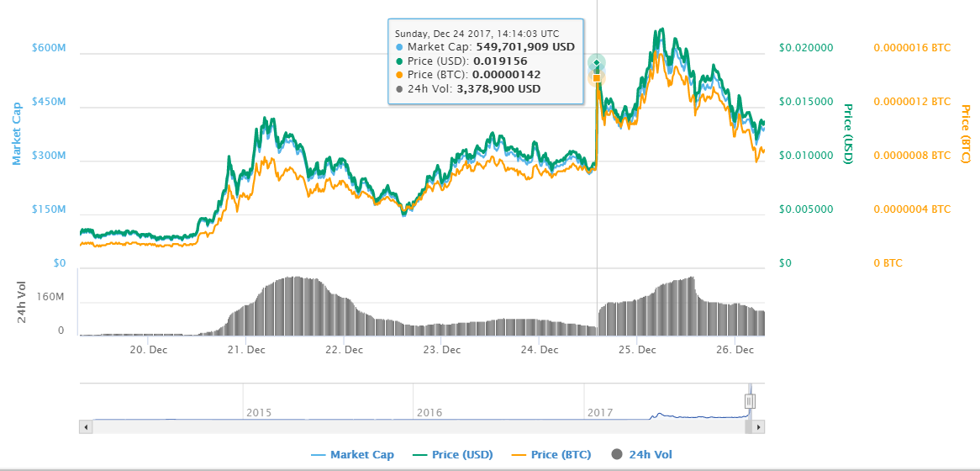Click the 2016 label in the navigator
This screenshot has width=980, height=471.
429,414
